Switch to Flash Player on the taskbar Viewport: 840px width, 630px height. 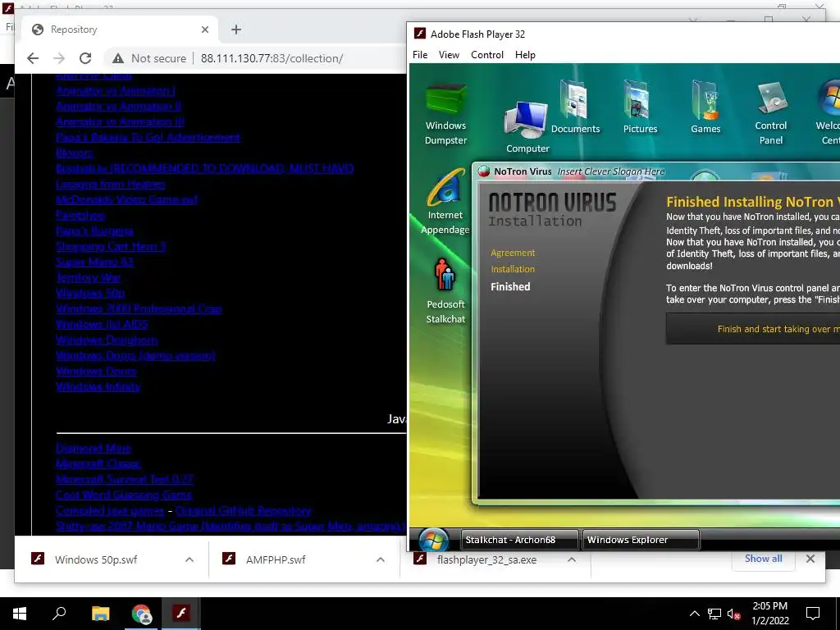(x=181, y=613)
